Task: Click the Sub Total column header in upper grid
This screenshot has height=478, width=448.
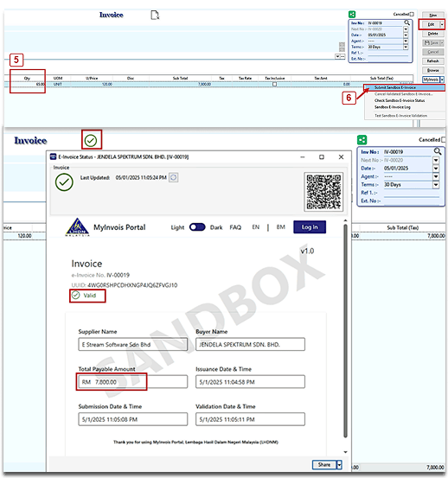Action: 180,79
